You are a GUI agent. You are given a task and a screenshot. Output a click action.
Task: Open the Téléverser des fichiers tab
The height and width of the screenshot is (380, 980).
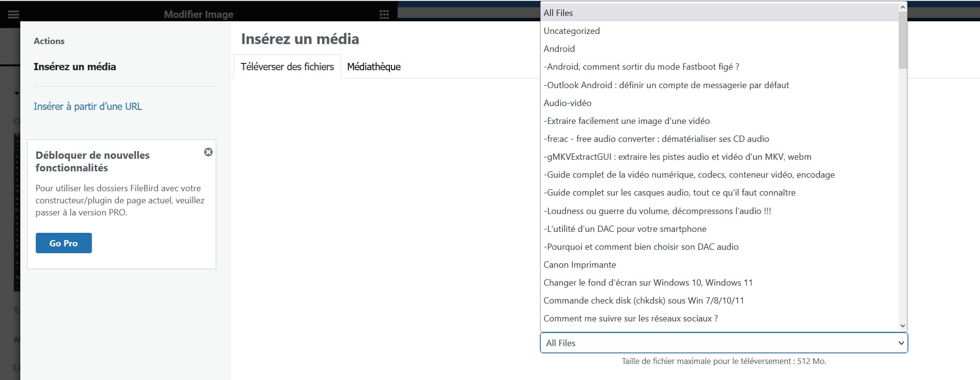287,67
